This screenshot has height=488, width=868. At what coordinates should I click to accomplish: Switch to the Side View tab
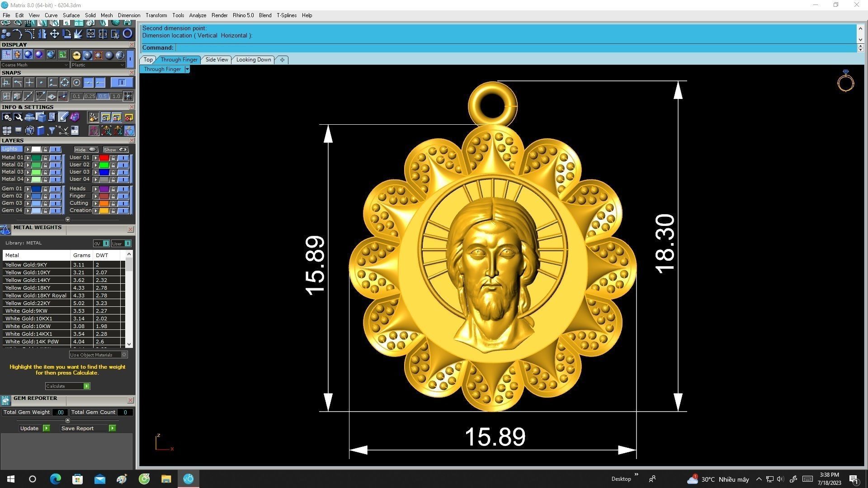point(217,60)
